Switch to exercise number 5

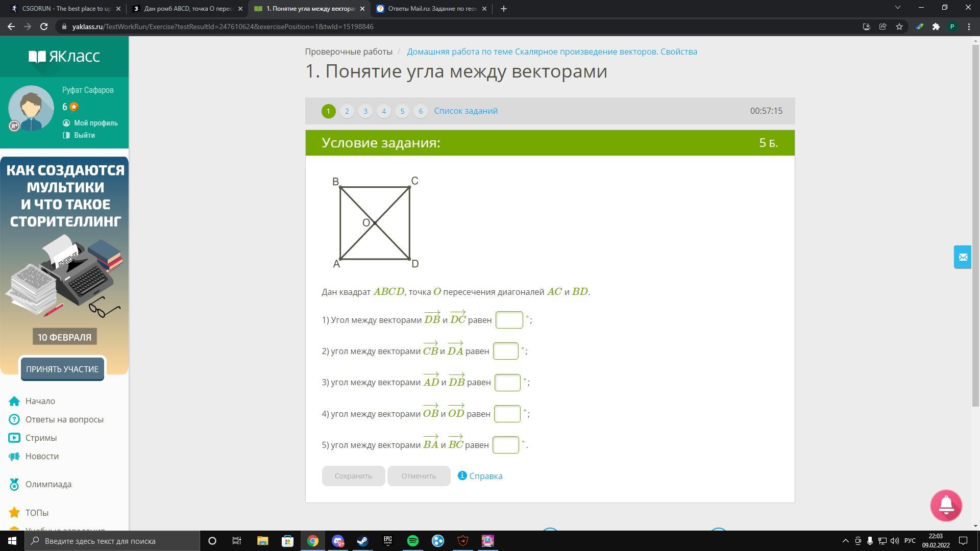point(402,111)
